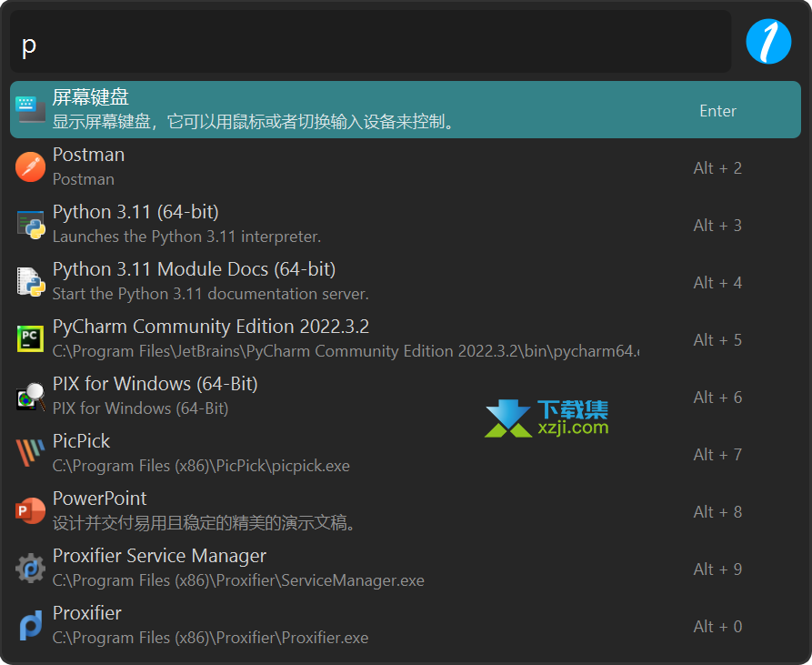The image size is (812, 665).
Task: Select the Proxifier result title
Action: (87, 614)
